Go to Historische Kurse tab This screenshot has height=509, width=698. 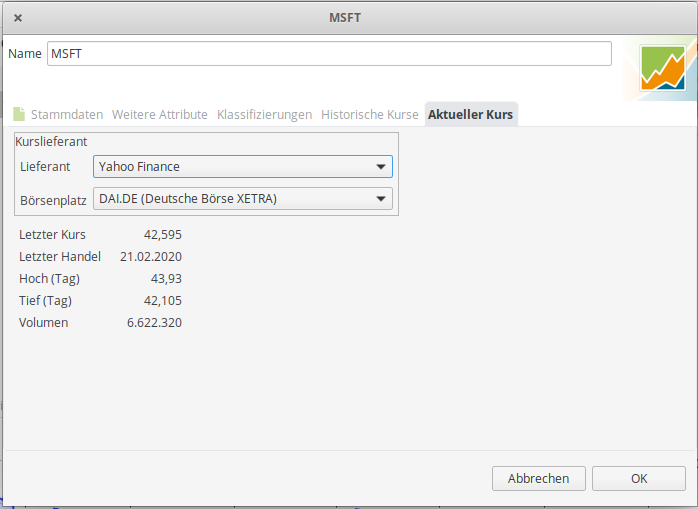[369, 114]
